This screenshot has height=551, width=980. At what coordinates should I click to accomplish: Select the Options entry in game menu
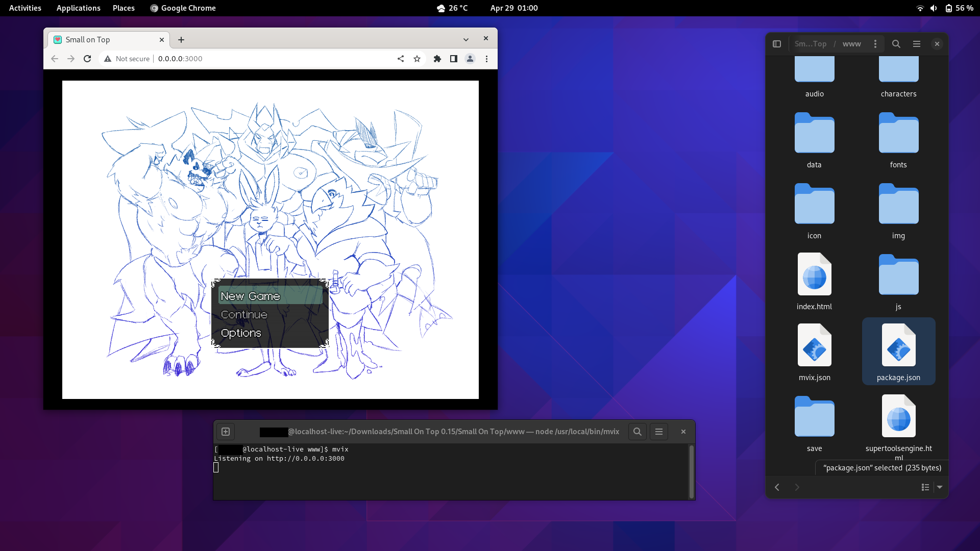[241, 333]
